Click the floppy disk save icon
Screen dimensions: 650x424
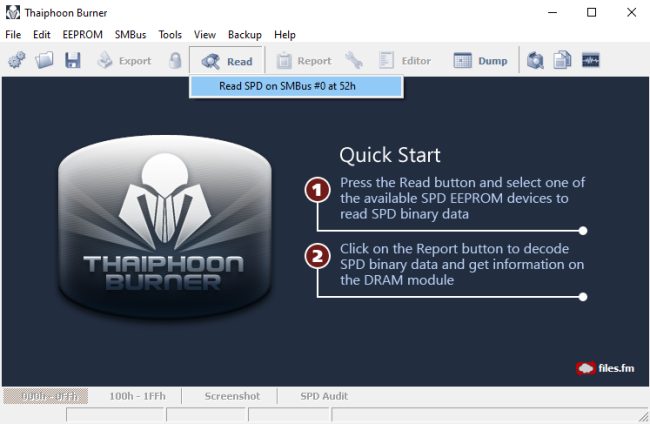73,61
